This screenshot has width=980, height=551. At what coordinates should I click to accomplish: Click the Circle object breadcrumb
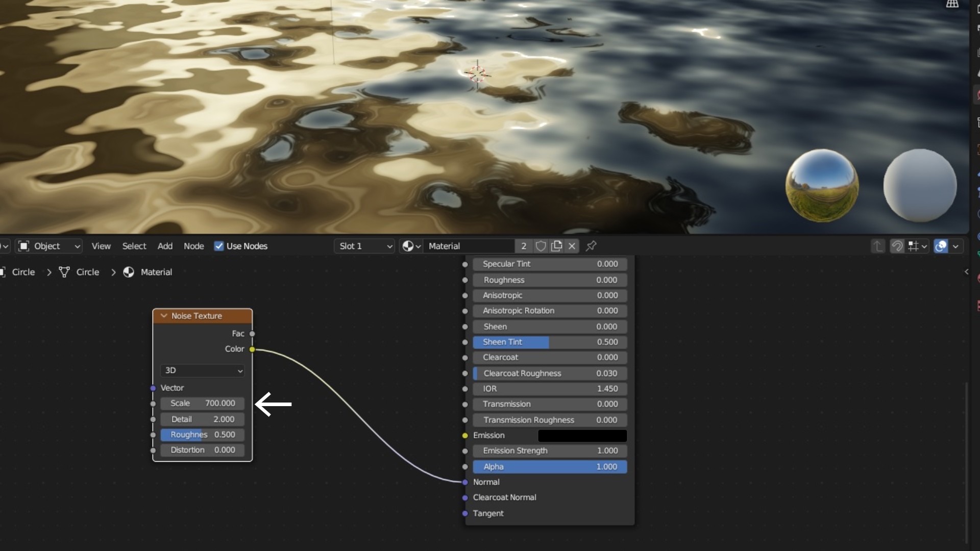(23, 272)
